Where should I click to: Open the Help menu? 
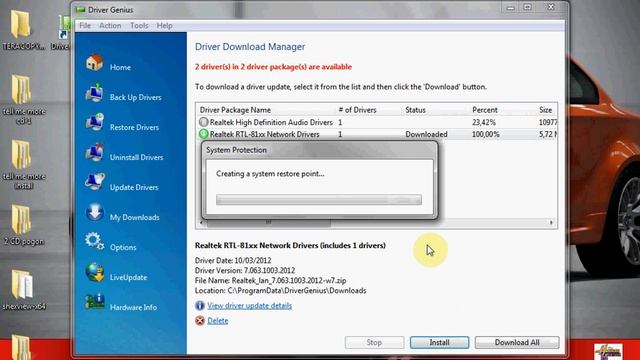164,26
